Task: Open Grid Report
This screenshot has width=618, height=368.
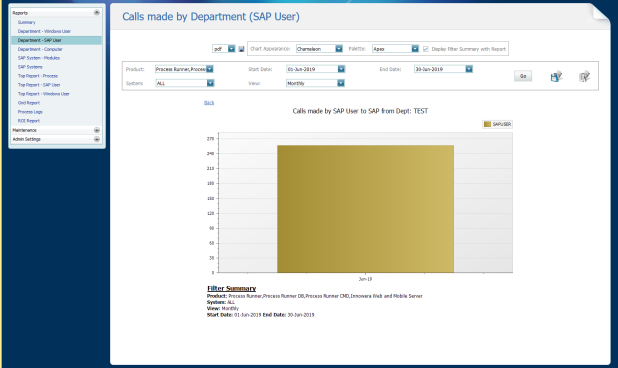Action: click(29, 103)
